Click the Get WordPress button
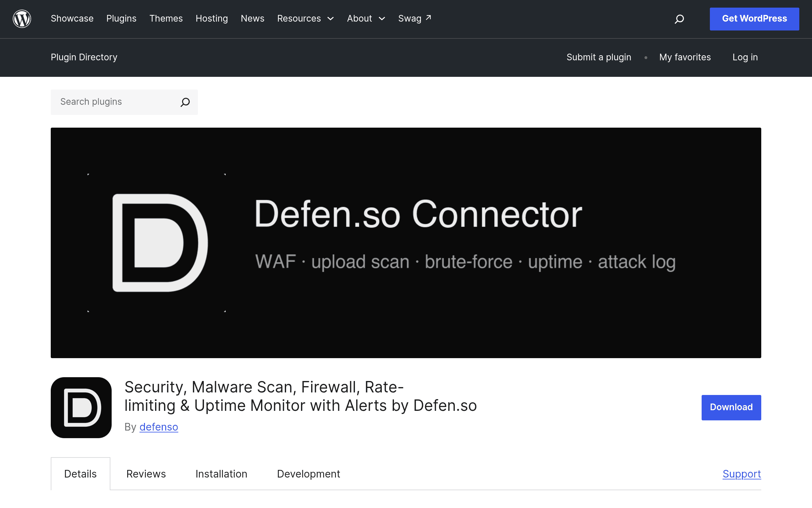 tap(754, 19)
